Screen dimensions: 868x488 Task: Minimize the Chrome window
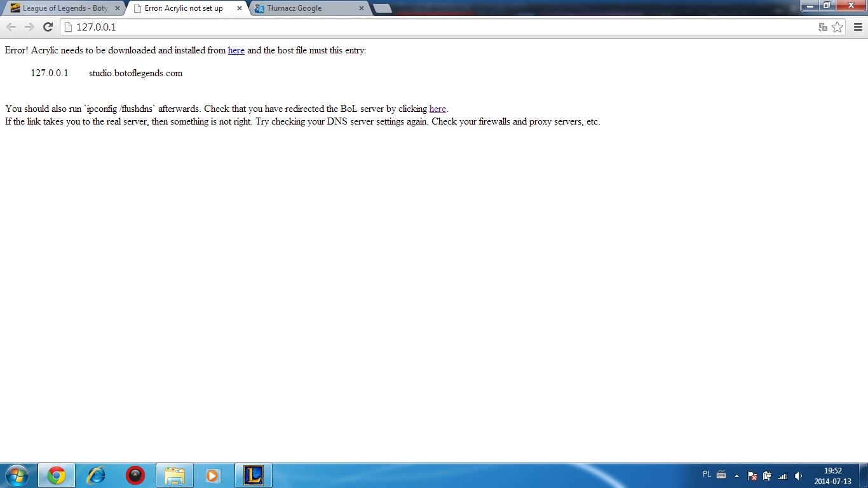(810, 6)
